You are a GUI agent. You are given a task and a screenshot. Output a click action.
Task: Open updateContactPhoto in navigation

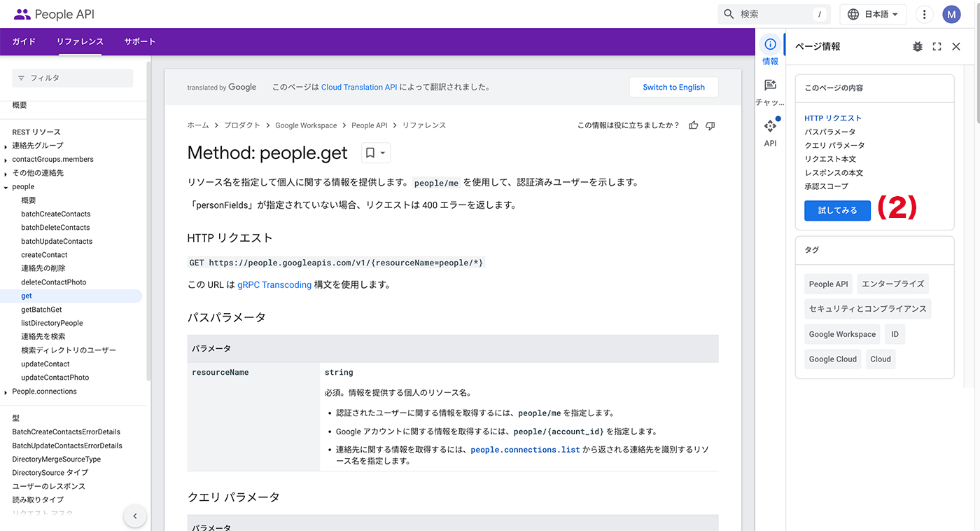[x=55, y=378]
